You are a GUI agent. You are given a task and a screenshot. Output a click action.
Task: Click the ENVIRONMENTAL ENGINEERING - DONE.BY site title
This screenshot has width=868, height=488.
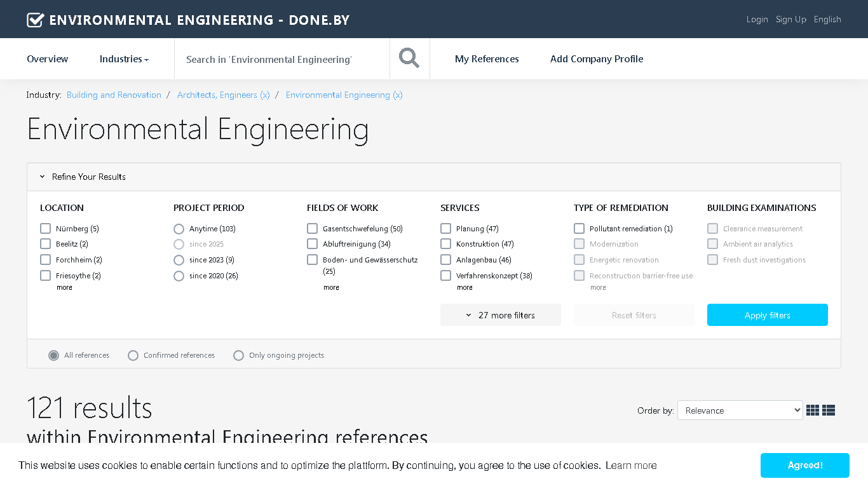[200, 20]
